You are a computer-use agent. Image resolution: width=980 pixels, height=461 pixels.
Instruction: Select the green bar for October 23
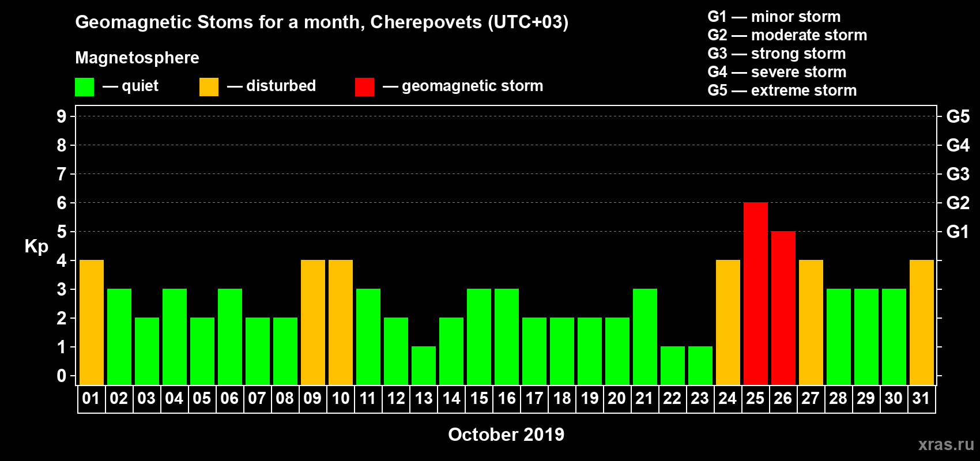700,366
